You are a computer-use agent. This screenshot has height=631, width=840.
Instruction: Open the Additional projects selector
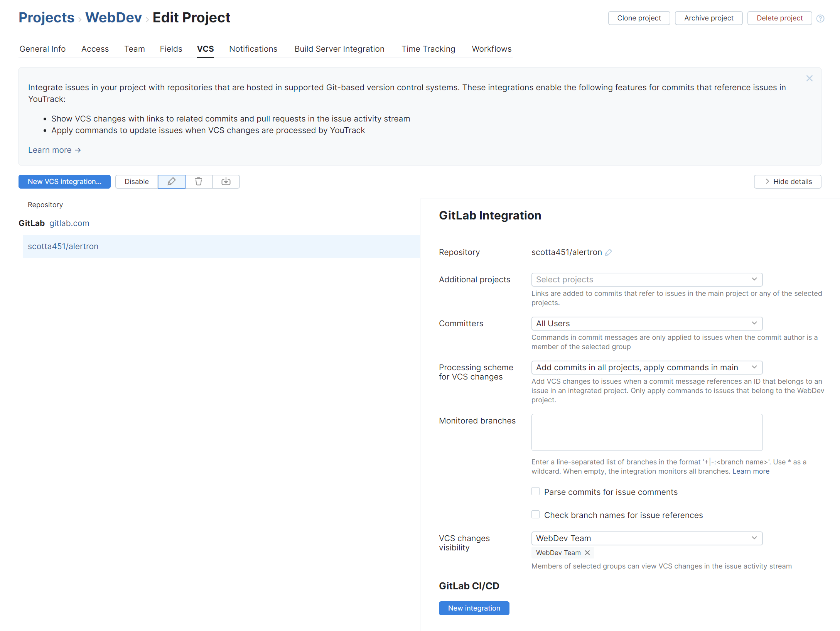click(647, 279)
